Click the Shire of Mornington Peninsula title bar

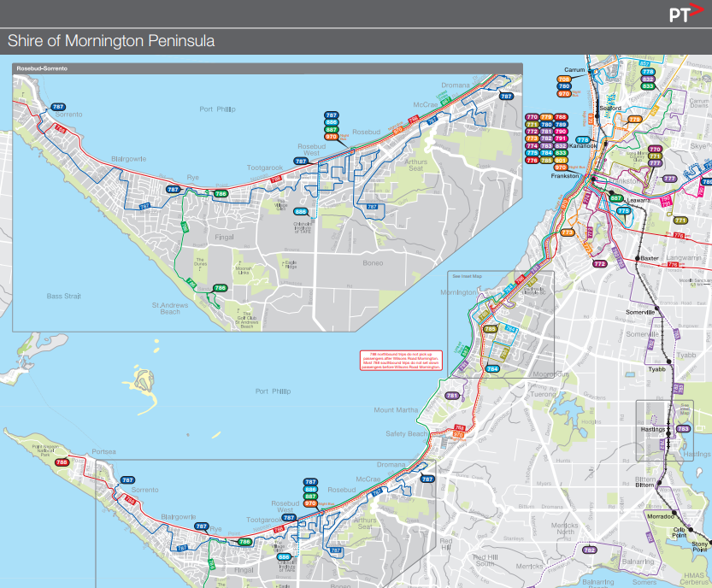pyautogui.click(x=111, y=38)
